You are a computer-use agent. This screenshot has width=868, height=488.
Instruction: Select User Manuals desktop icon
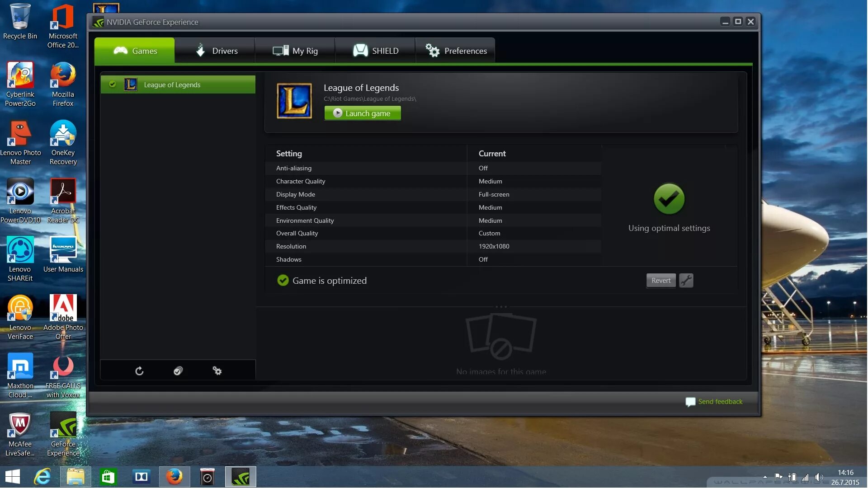(x=63, y=255)
